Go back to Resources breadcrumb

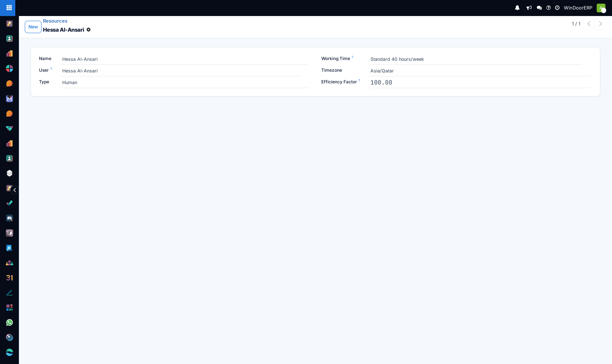tap(55, 21)
